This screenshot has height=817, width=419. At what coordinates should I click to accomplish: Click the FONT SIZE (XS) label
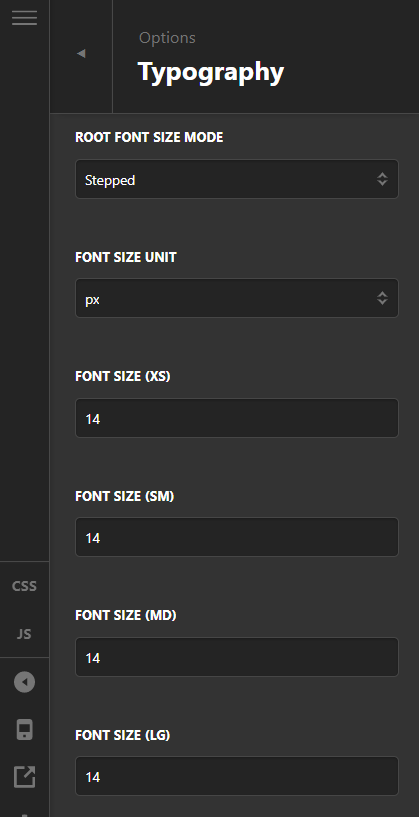click(122, 376)
